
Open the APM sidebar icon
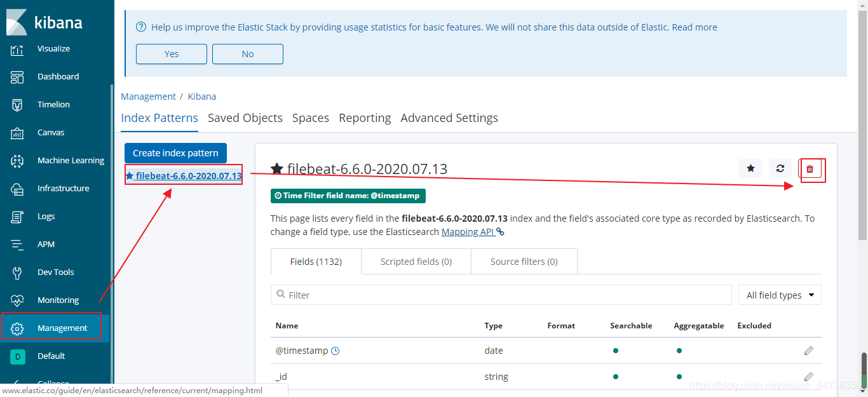18,245
